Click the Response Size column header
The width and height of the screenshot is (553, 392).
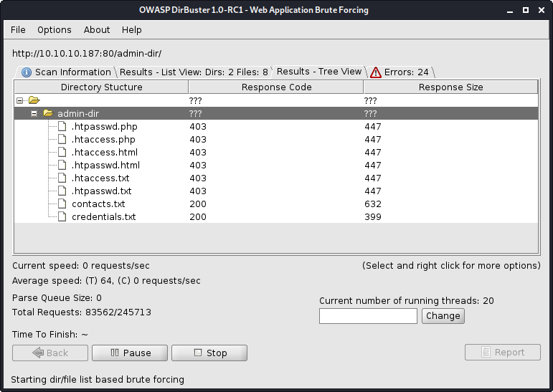[x=450, y=87]
